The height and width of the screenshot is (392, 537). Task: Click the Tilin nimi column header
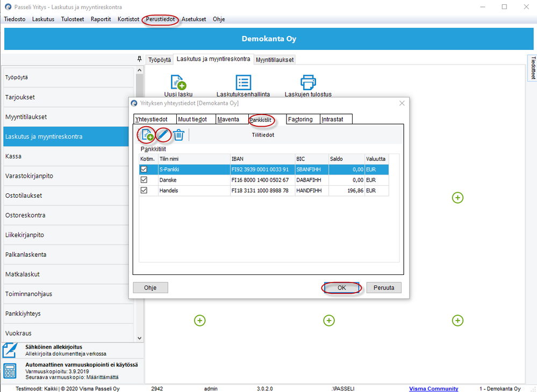pos(194,159)
